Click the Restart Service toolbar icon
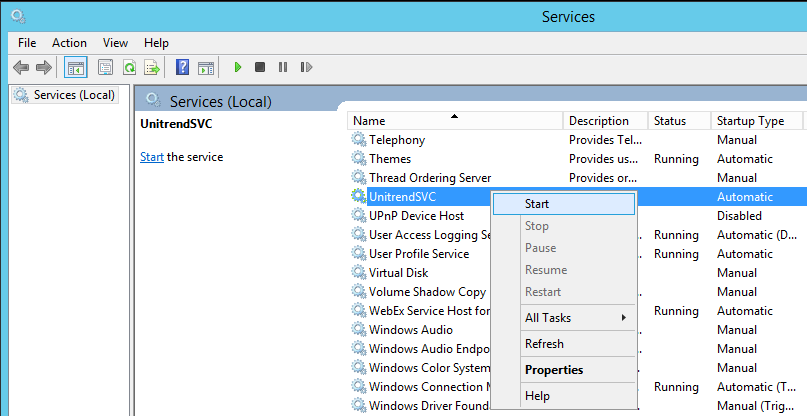807x416 pixels. (x=306, y=67)
